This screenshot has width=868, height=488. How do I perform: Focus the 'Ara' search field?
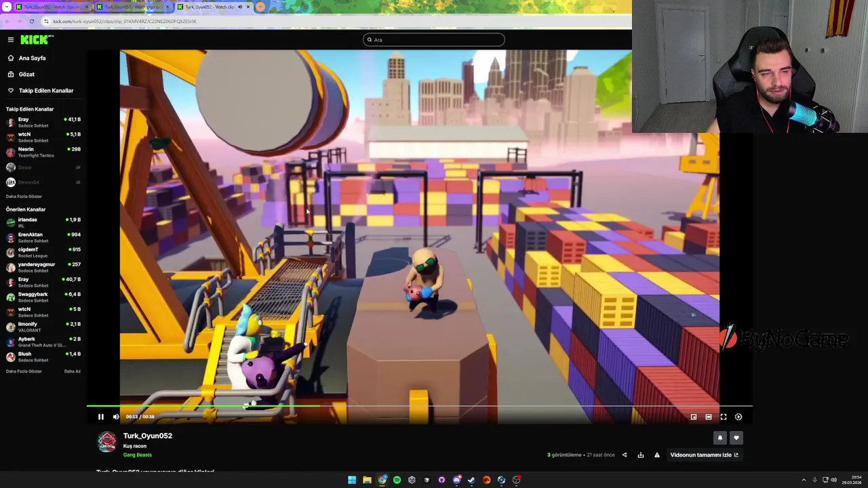click(434, 40)
